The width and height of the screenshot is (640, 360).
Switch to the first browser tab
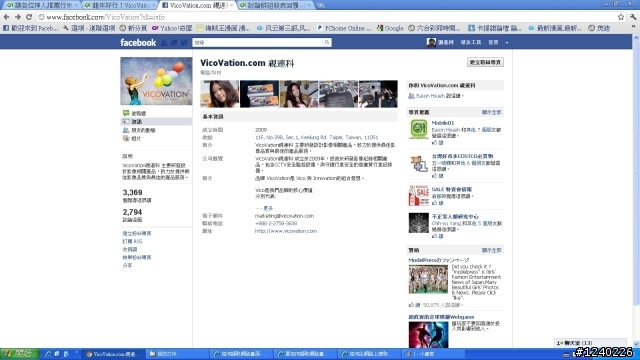point(40,5)
